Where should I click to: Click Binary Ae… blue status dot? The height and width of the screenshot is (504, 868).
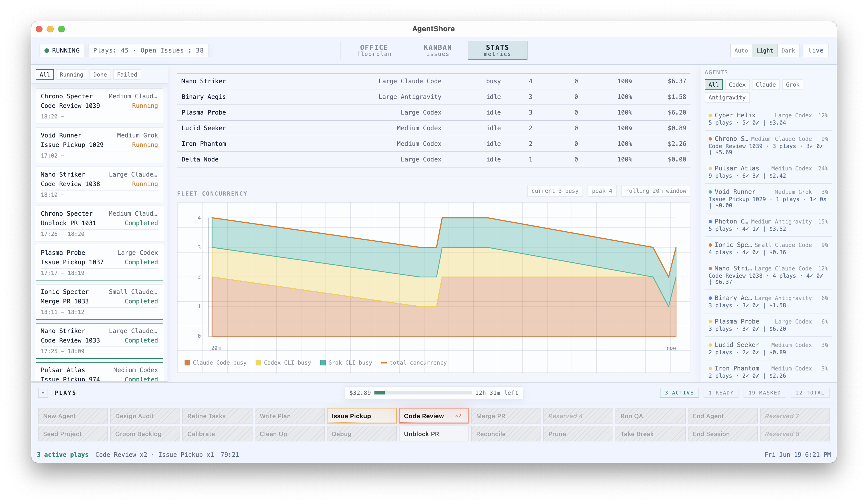(710, 298)
